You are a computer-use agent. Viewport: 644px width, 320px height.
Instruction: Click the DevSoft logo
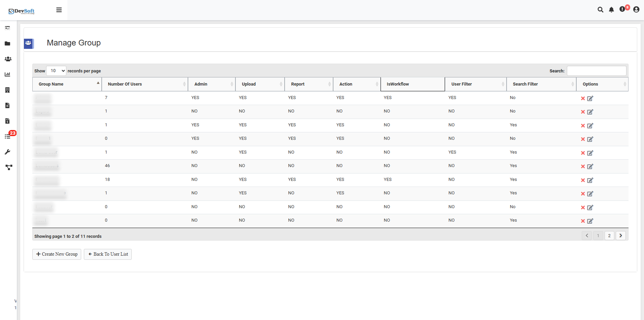click(21, 10)
